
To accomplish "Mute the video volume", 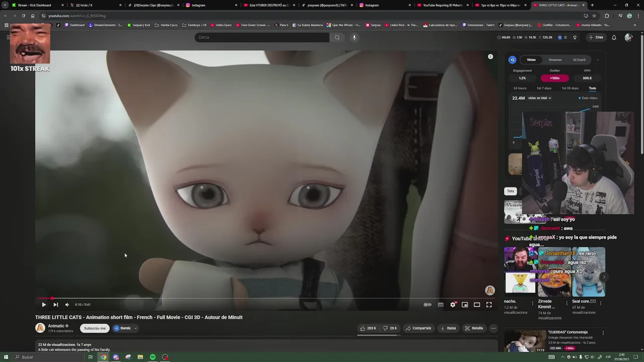I will [x=67, y=305].
